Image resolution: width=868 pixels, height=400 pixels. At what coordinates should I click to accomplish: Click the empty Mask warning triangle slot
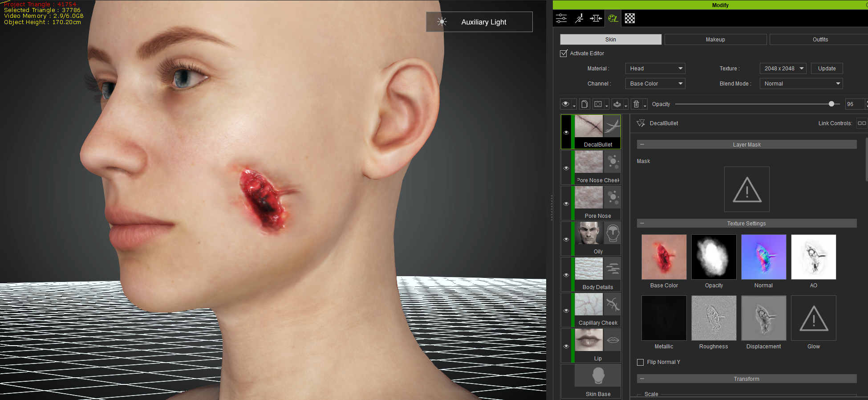(x=747, y=189)
